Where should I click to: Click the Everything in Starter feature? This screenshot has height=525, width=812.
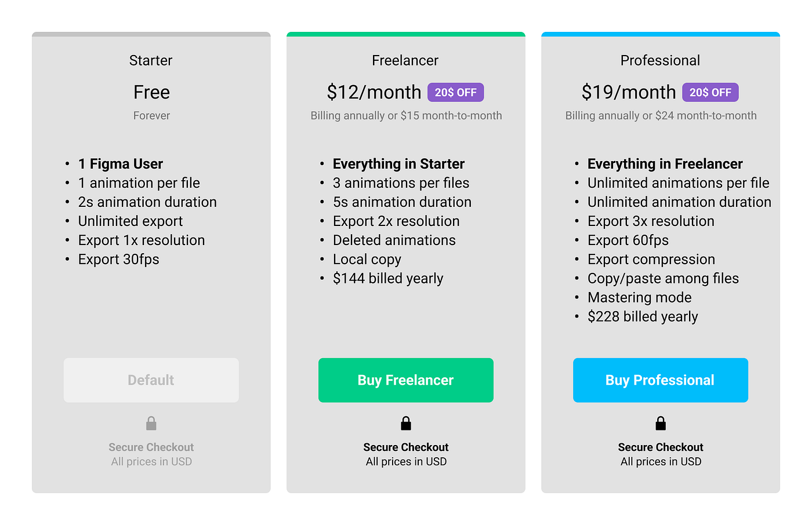(399, 164)
